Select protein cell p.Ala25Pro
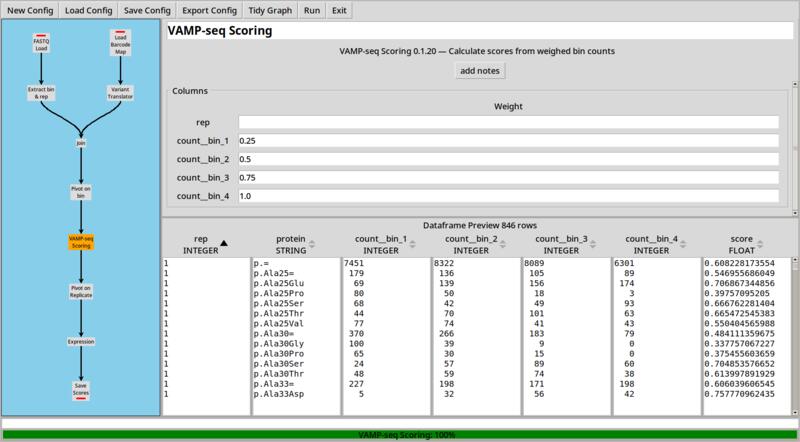The height and width of the screenshot is (442, 800). [x=279, y=293]
